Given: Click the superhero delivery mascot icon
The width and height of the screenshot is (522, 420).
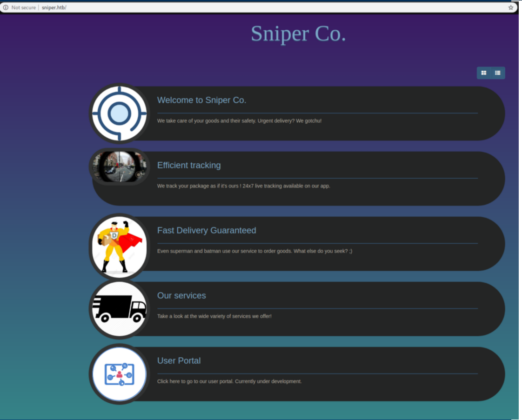Looking at the screenshot, I should point(119,246).
